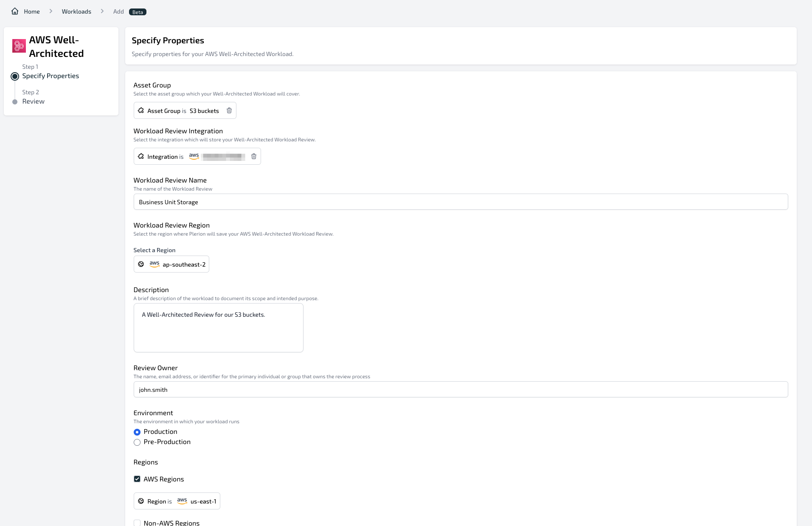Click the home icon in the breadcrumb
This screenshot has height=526, width=812.
coord(14,11)
